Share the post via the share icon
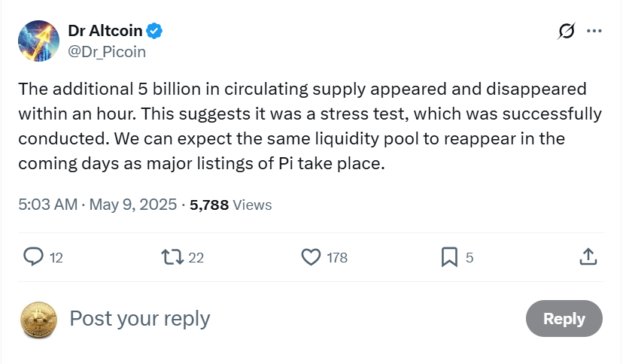 tap(588, 257)
